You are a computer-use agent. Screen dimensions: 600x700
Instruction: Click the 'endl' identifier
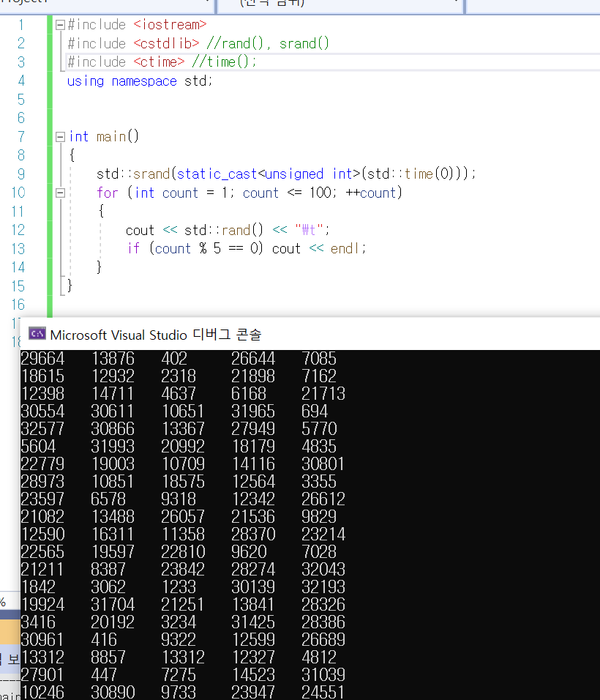345,249
